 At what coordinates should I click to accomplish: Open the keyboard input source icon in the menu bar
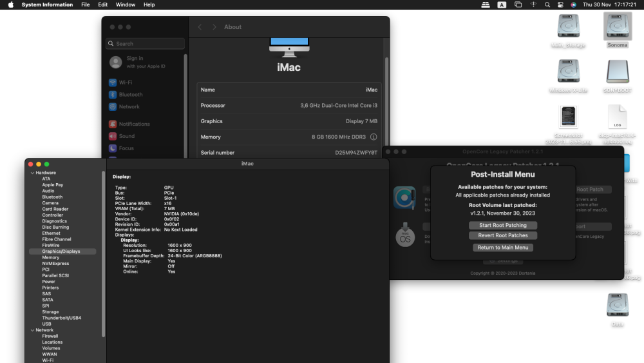point(502,5)
